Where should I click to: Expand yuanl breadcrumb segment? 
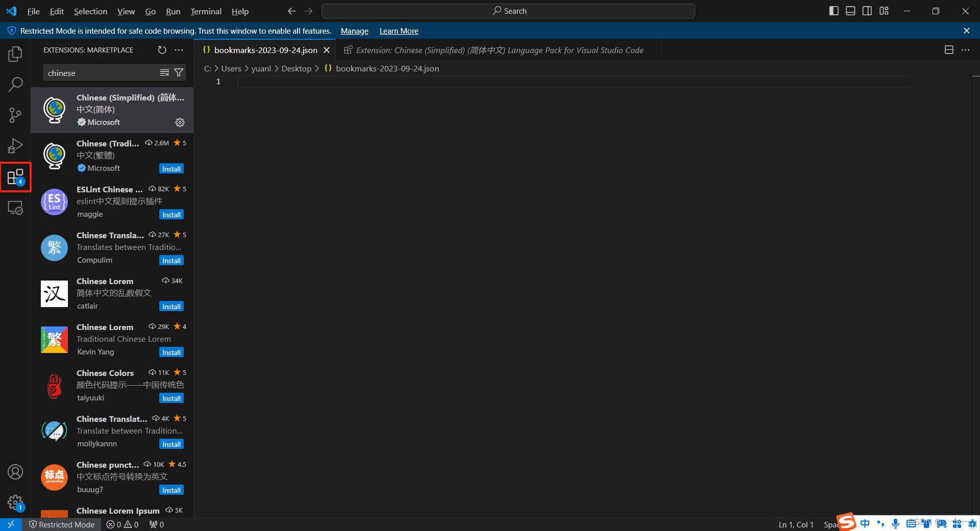261,68
